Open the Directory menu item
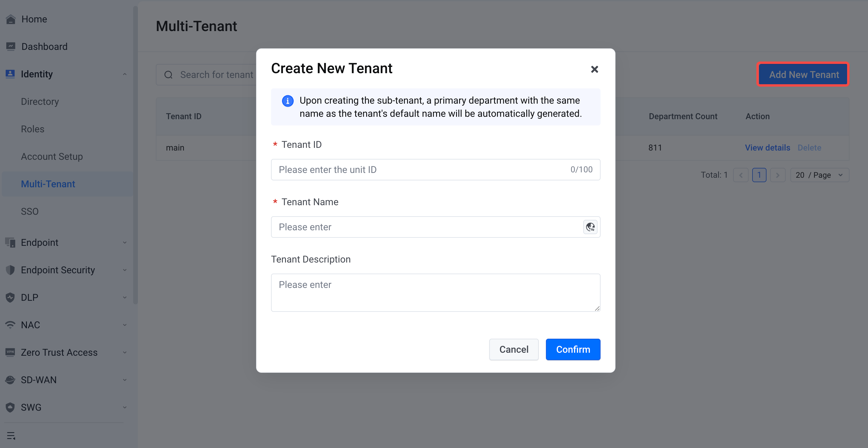 (x=40, y=102)
